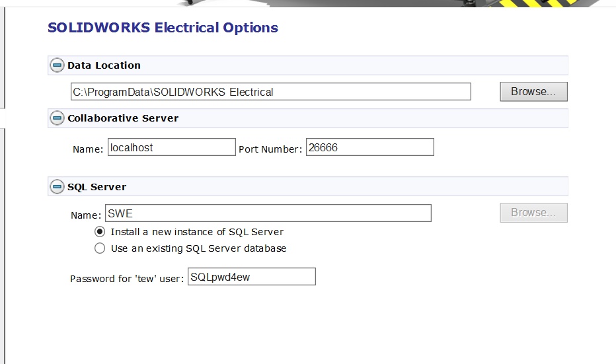Select Use an existing SQL Server database

100,248
